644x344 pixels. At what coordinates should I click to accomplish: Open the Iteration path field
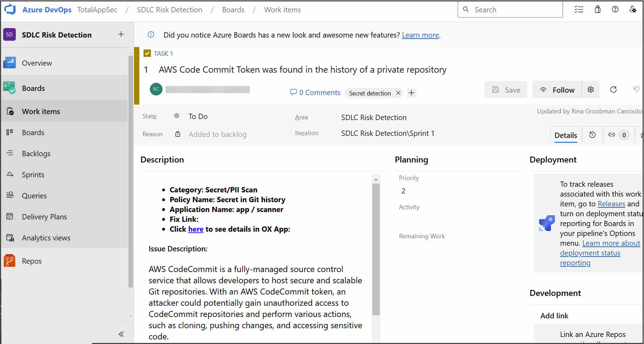387,133
